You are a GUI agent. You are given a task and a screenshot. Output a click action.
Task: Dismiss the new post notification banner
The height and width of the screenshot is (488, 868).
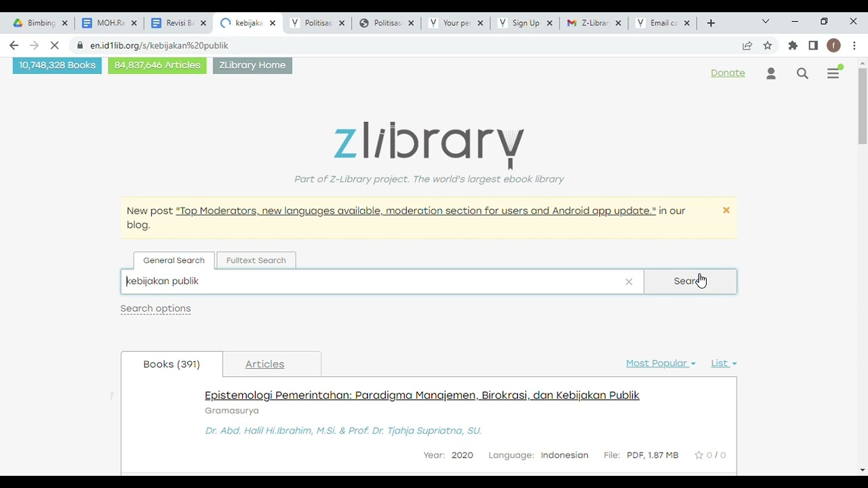click(726, 210)
